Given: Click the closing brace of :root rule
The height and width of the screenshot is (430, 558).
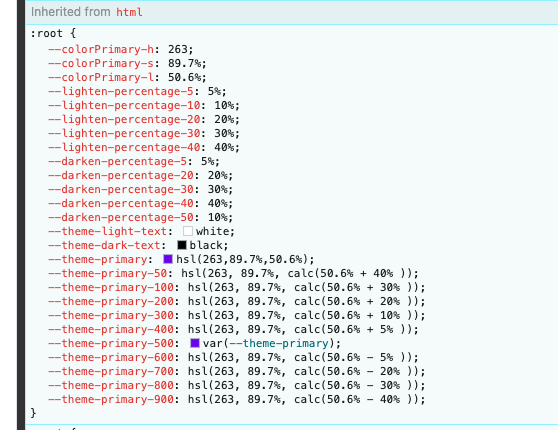Looking at the screenshot, I should coord(33,413).
